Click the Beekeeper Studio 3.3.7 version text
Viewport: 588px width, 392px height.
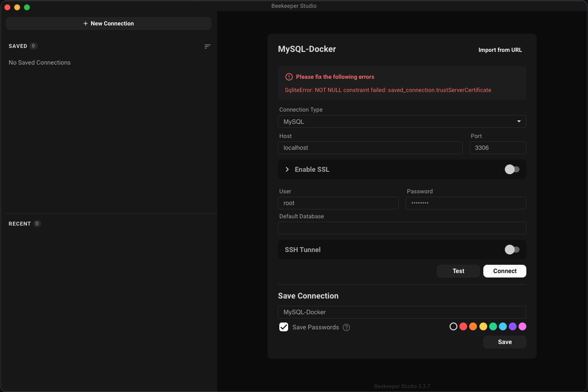[402, 386]
